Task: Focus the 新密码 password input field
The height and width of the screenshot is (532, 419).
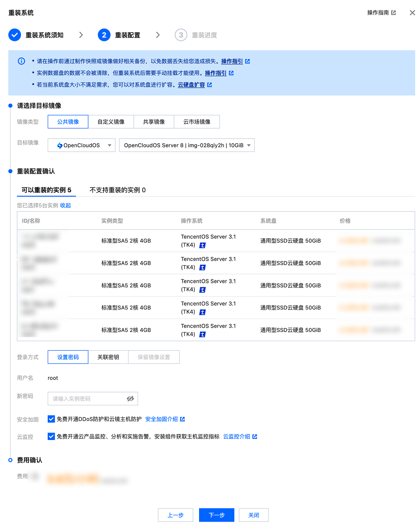Action: click(x=93, y=398)
